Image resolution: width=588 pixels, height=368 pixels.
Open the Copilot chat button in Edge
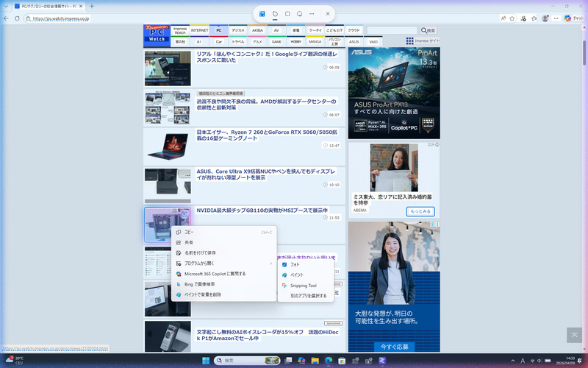[x=574, y=18]
